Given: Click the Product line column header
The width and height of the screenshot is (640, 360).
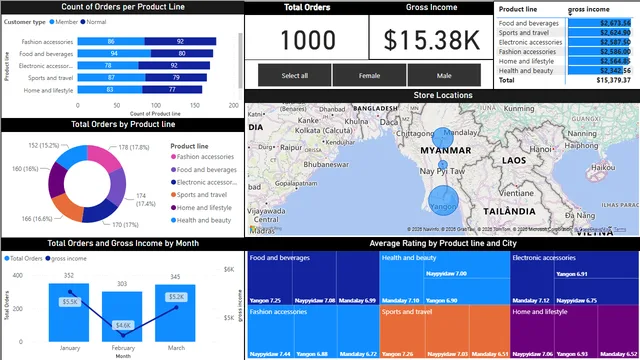Looking at the screenshot, I should (518, 9).
